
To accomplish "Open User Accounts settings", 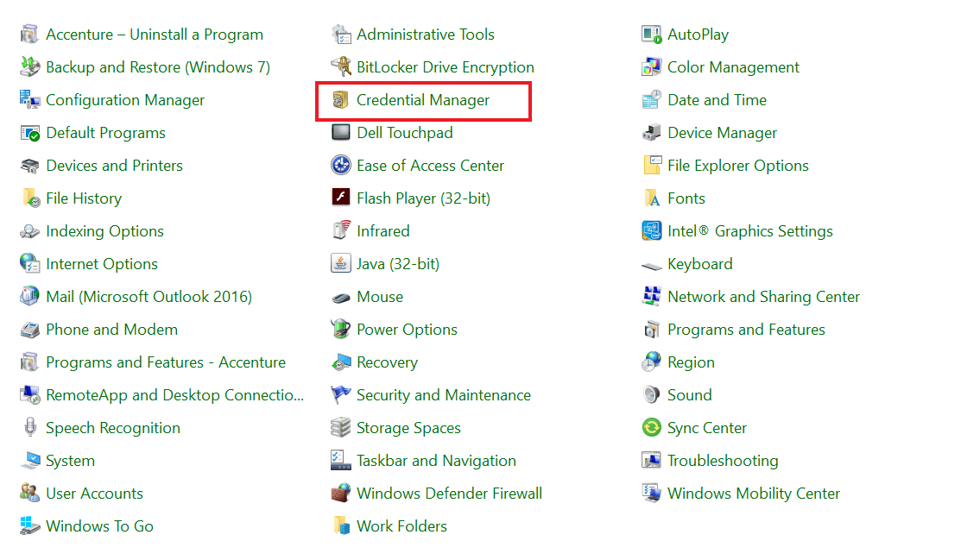I will [x=94, y=493].
